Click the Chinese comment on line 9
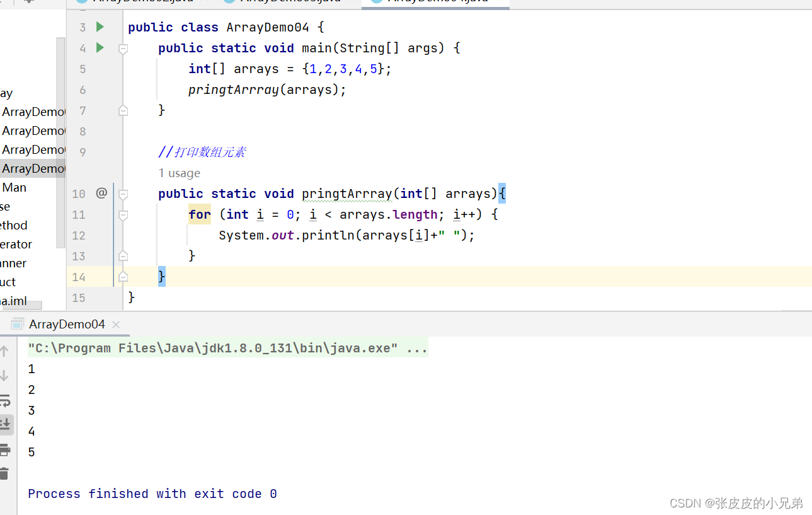The height and width of the screenshot is (515, 812). coord(202,152)
